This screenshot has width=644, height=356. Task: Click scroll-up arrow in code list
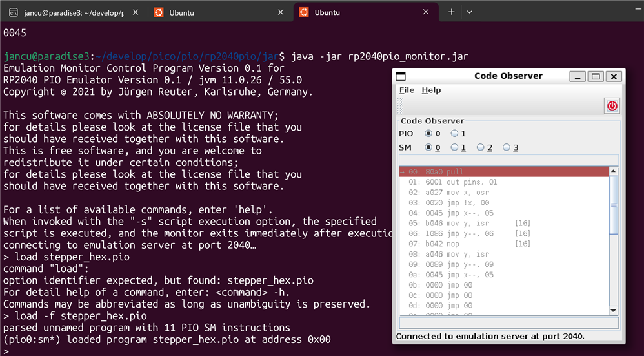[613, 171]
